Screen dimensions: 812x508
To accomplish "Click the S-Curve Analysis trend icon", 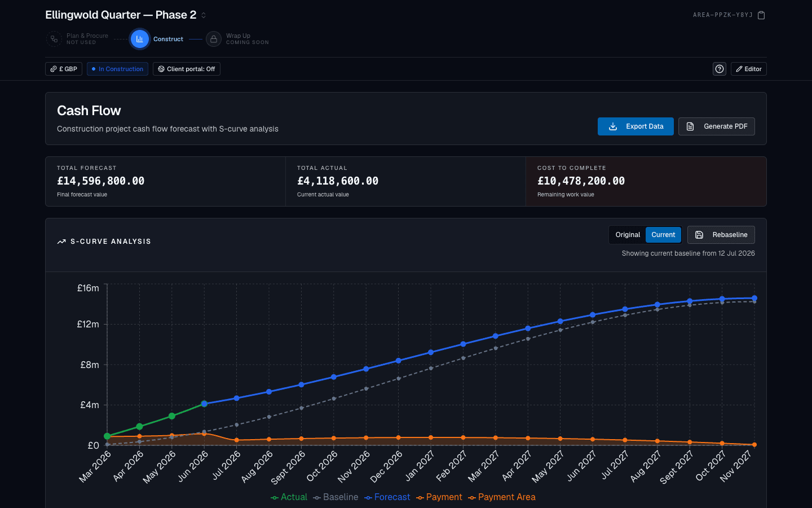I will click(x=61, y=242).
